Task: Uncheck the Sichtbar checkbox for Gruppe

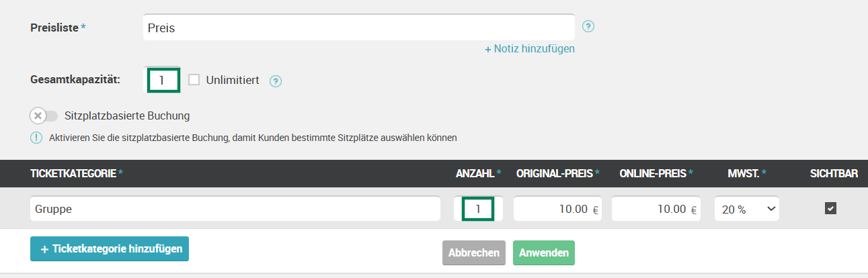Action: coord(831,209)
